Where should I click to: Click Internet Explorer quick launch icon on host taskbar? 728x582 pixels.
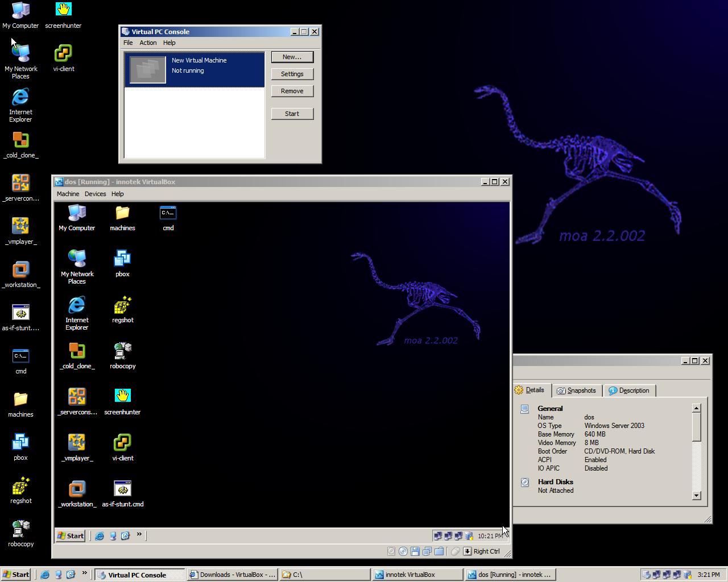pos(45,575)
